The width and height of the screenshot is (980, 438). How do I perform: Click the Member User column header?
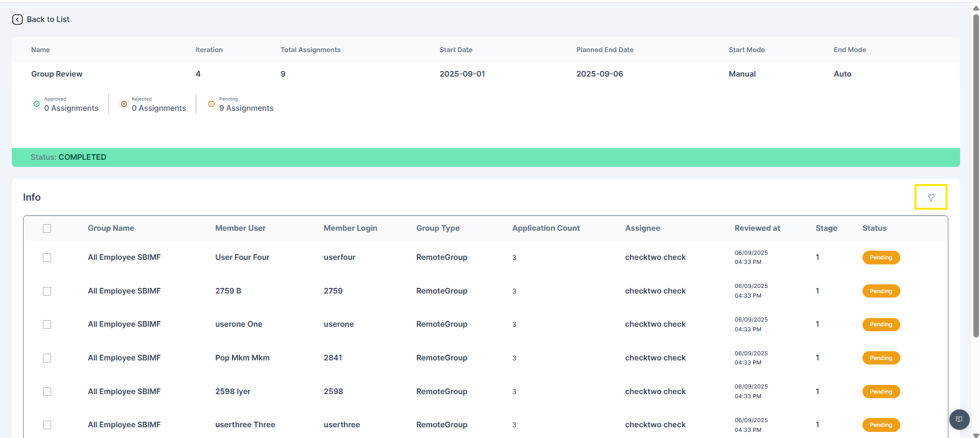(240, 228)
